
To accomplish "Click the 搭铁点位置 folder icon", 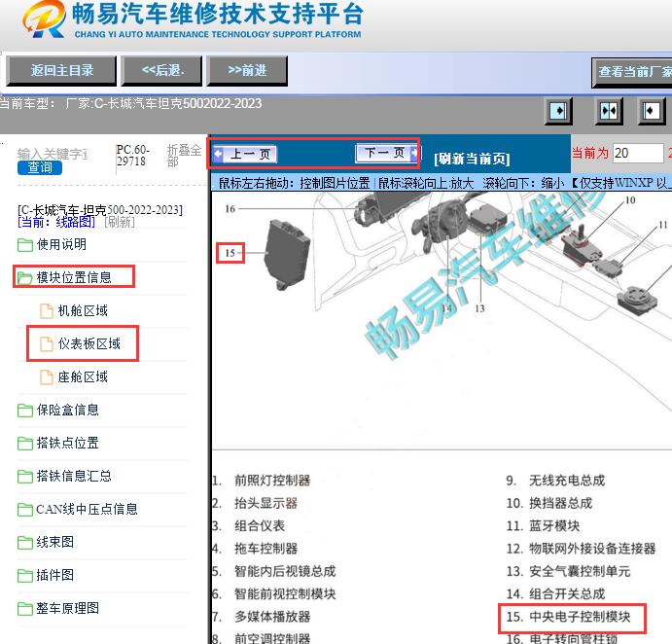I will (x=25, y=444).
